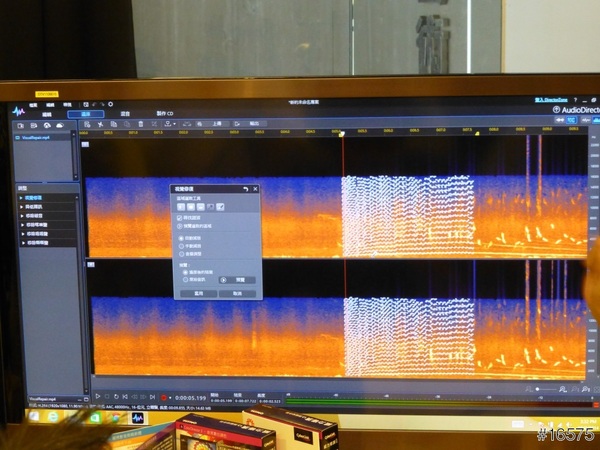Viewport: 600px width, 450px height.
Task: Open the Preferences gear icon
Action: coord(111,104)
